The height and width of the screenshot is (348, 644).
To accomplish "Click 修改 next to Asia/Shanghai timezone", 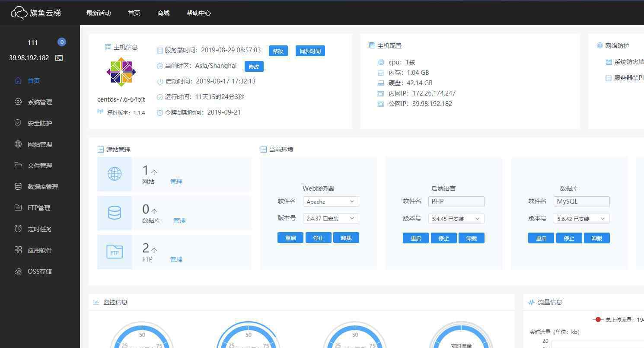I will click(254, 67).
